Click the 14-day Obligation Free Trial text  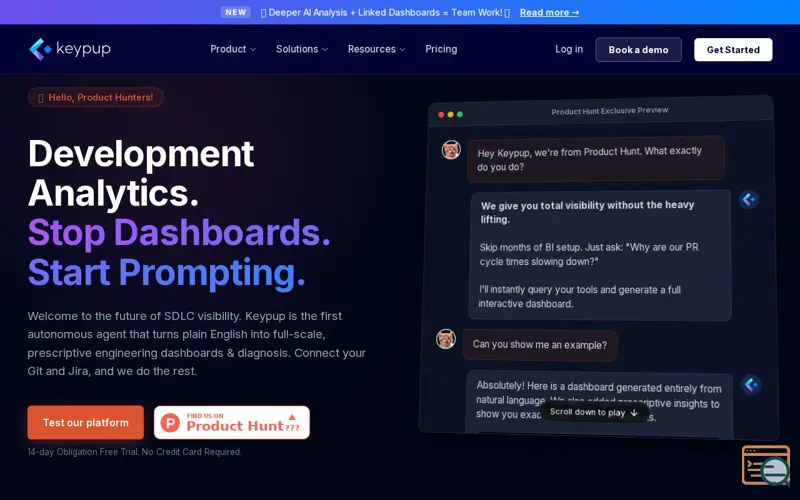coord(135,452)
